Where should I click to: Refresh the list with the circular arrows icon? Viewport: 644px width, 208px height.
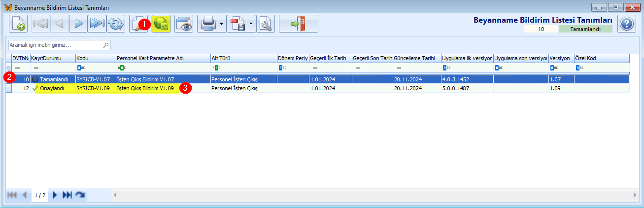116,24
